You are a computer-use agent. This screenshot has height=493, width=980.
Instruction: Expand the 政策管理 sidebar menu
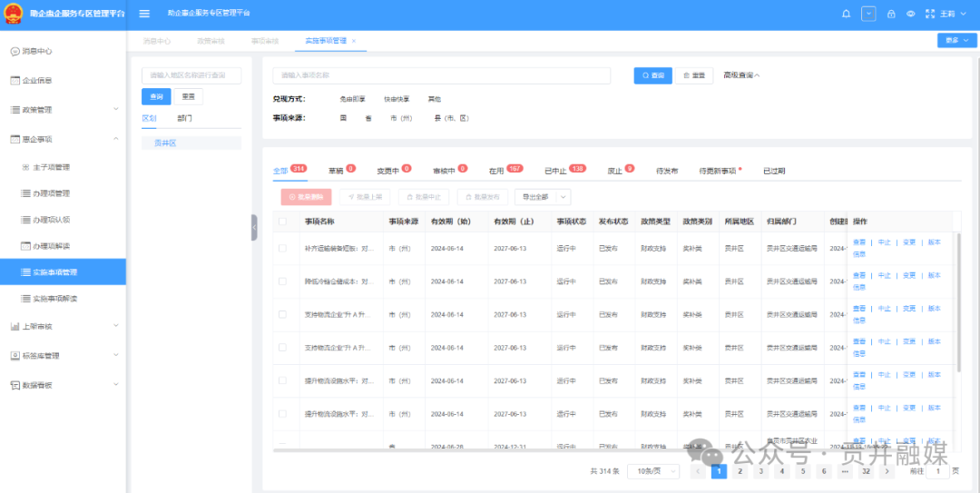[63, 110]
